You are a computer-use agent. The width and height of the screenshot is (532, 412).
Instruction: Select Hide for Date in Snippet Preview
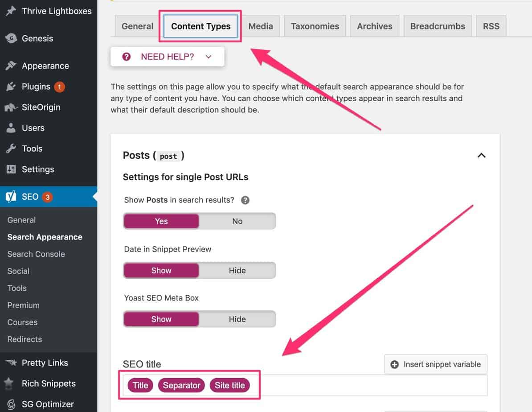click(237, 270)
